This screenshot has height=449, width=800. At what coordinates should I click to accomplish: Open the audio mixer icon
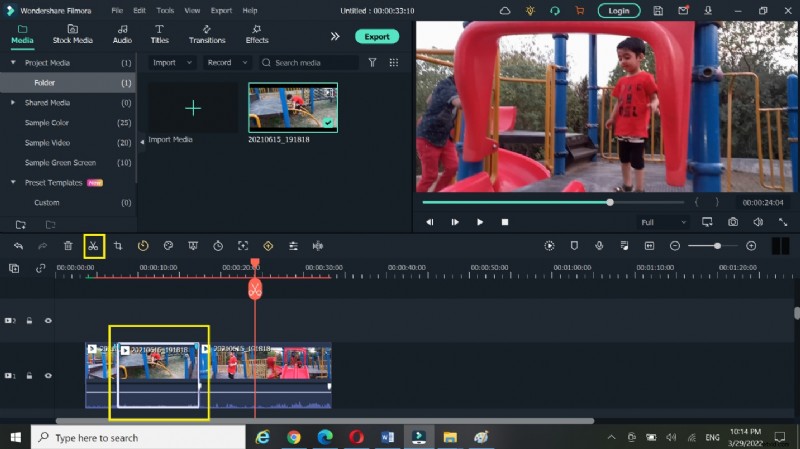(x=624, y=246)
